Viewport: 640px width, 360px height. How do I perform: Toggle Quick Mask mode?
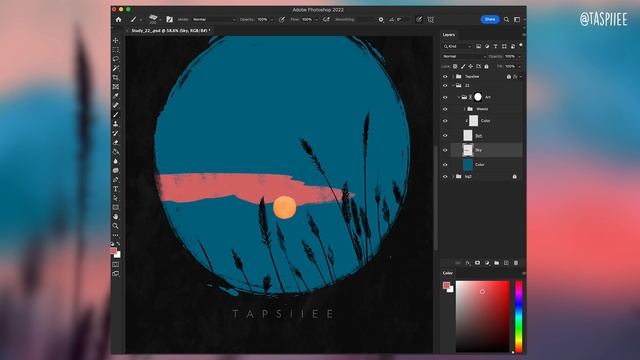116,264
